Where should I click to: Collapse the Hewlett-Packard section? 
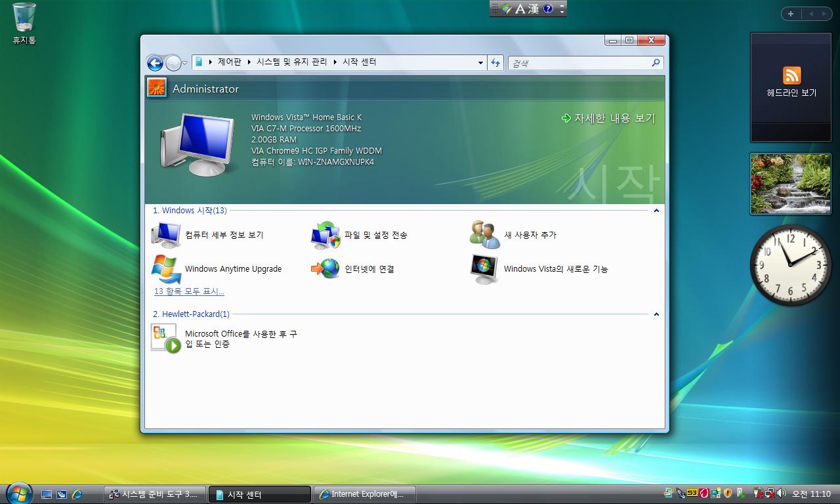pos(656,314)
